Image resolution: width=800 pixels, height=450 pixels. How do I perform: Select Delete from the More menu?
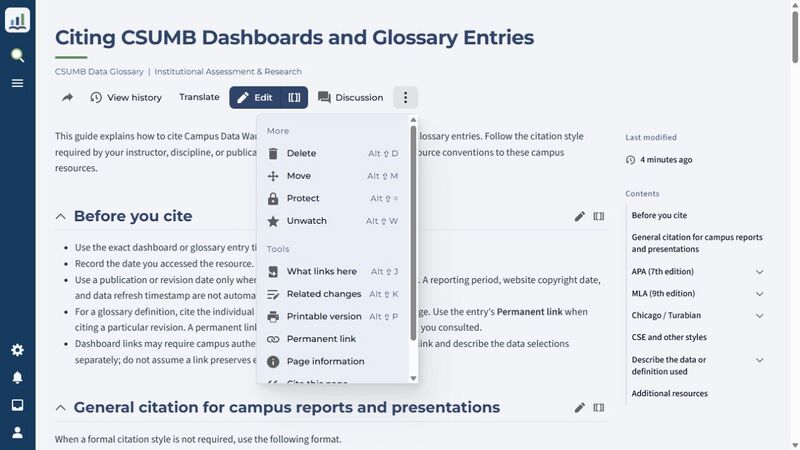click(x=333, y=153)
